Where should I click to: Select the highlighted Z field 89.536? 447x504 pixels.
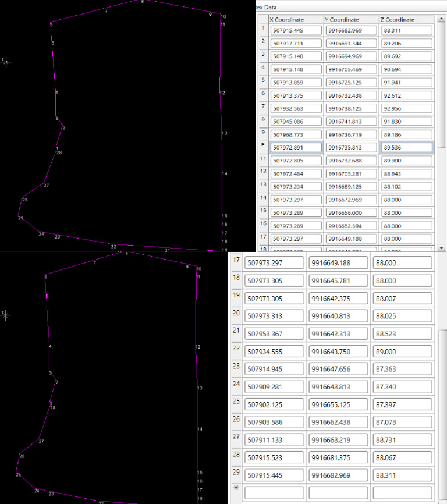coord(406,148)
